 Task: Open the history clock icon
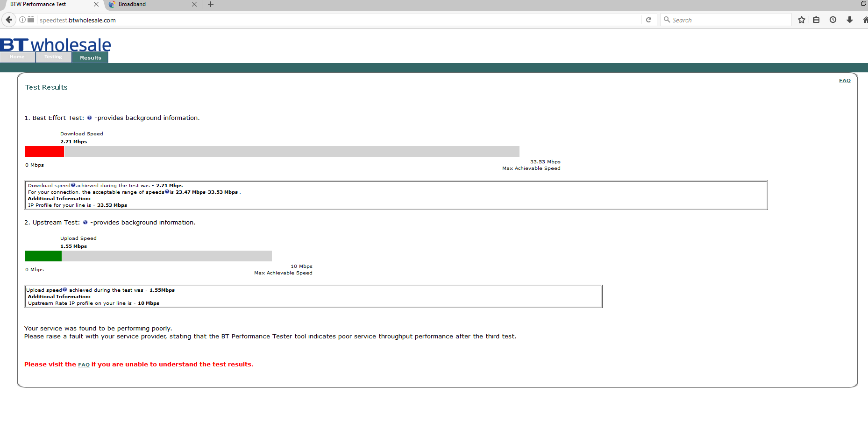tap(832, 20)
